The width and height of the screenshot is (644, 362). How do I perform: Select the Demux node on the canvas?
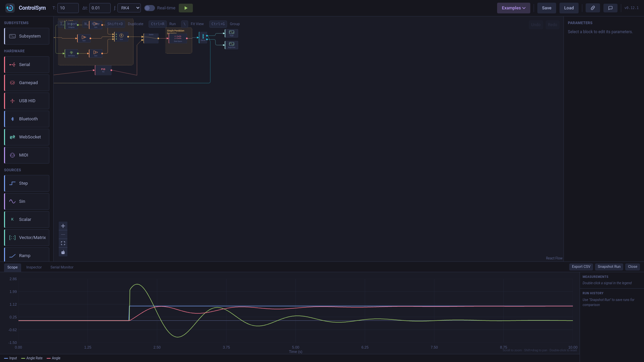(x=203, y=38)
